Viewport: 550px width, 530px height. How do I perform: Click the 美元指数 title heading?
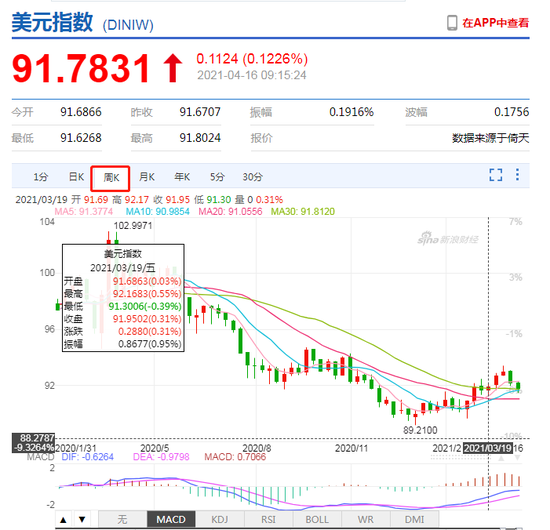[52, 23]
